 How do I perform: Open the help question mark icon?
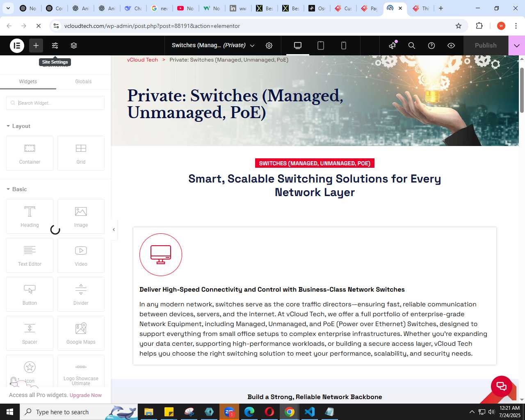(x=431, y=46)
